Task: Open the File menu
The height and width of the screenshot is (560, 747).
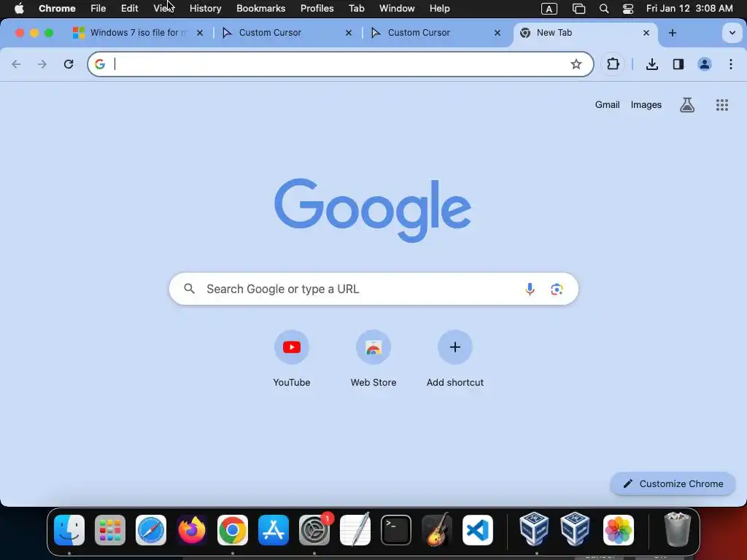Action: (x=98, y=9)
